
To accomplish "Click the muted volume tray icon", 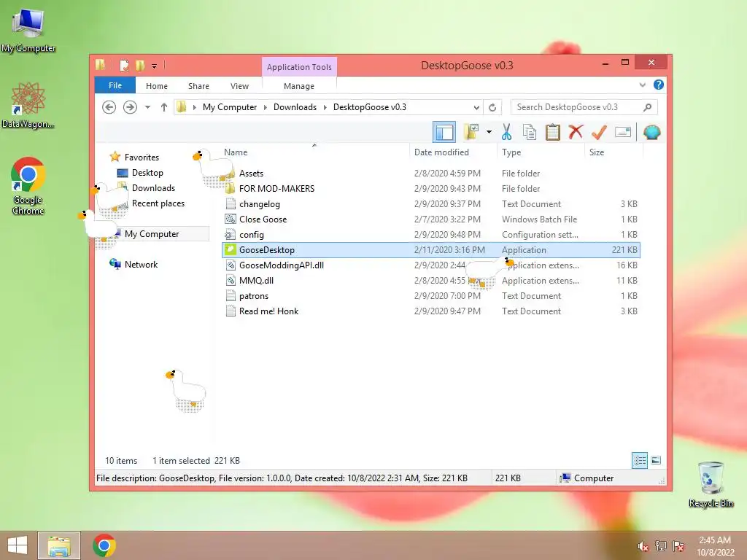I will click(643, 546).
